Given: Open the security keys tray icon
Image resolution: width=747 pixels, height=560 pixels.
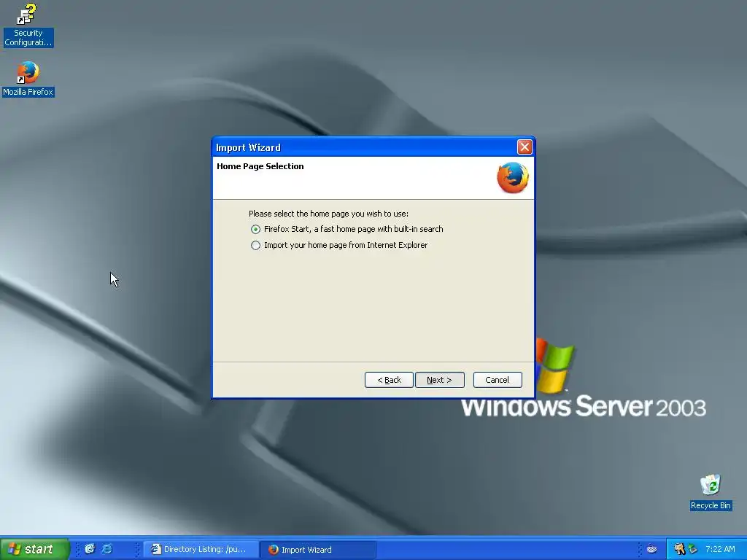Looking at the screenshot, I should (679, 550).
